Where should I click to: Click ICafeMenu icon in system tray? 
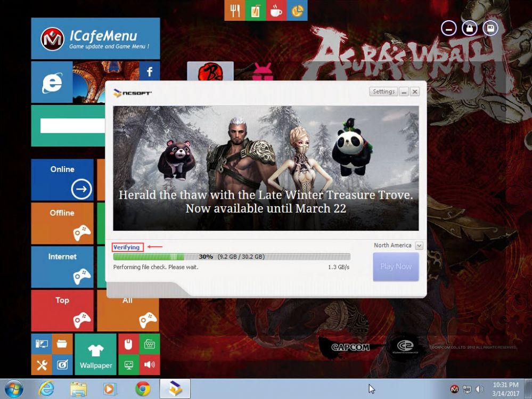point(455,389)
